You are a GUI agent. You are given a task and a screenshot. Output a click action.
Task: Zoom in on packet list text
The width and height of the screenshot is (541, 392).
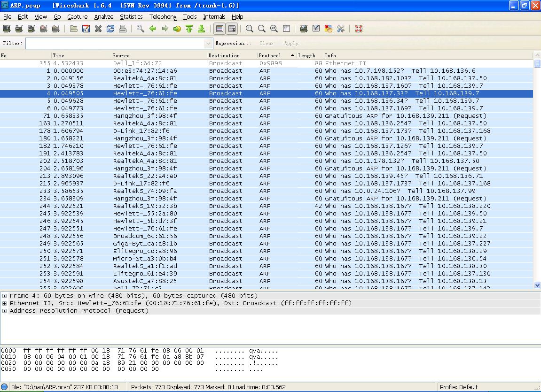point(250,29)
